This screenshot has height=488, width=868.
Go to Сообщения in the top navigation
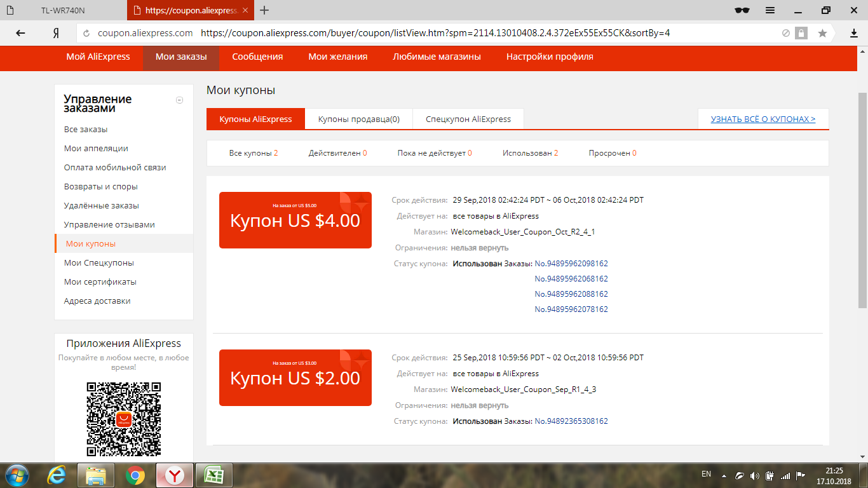(257, 57)
